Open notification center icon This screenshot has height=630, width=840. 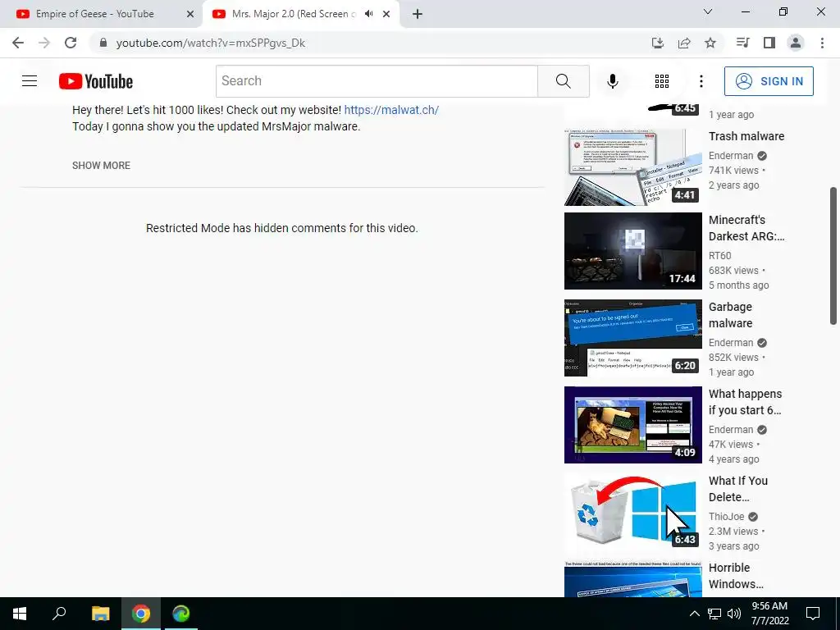(x=813, y=614)
